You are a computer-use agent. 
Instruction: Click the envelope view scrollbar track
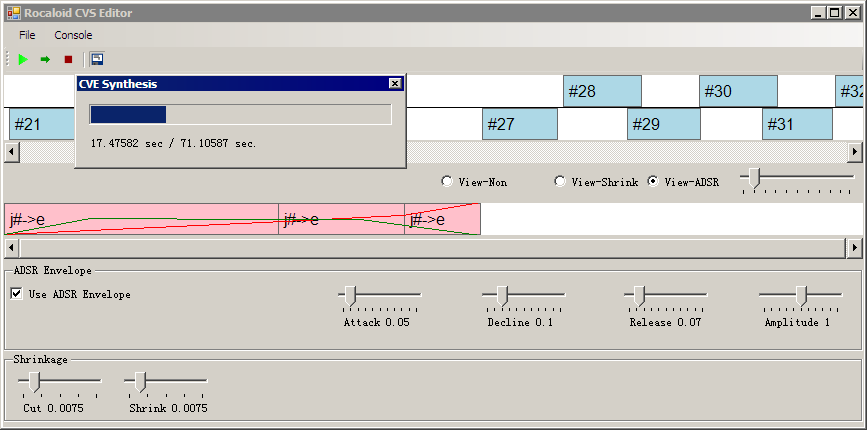pyautogui.click(x=433, y=248)
